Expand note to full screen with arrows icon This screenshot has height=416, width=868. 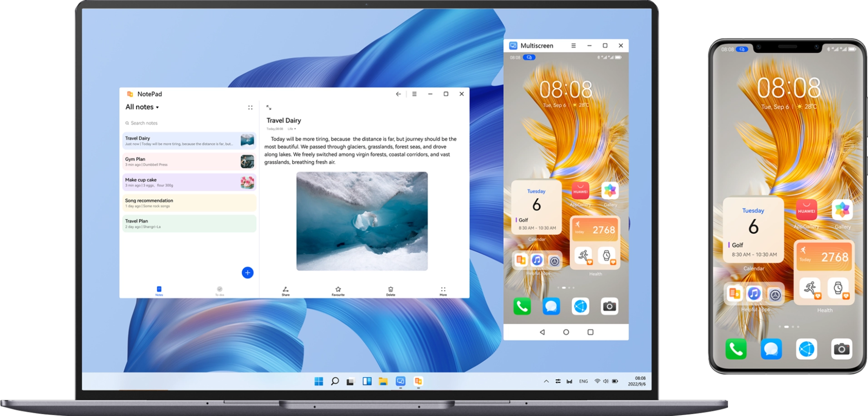coord(269,108)
